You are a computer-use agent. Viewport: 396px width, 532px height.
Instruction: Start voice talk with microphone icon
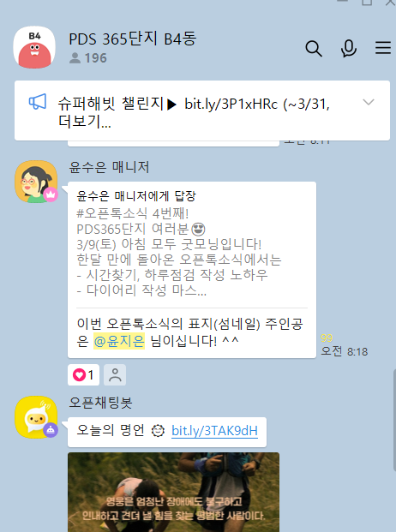349,49
